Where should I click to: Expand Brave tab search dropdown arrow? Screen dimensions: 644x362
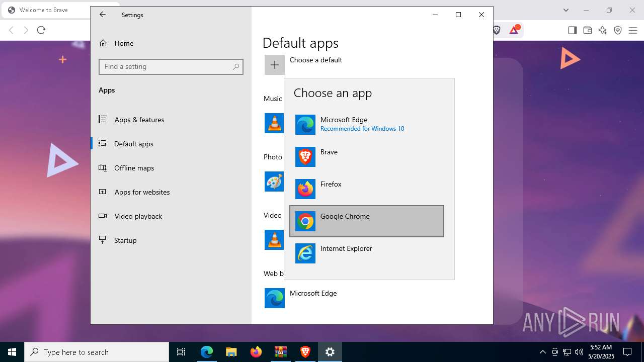(566, 10)
